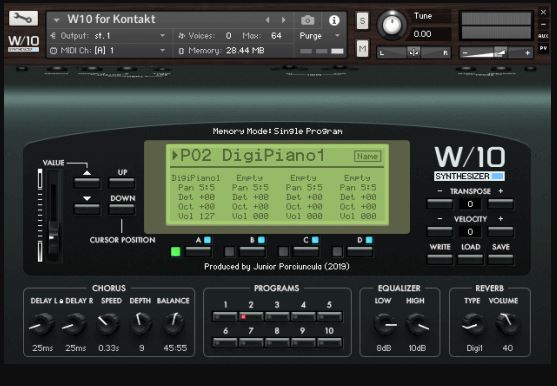Viewport: 557px width, 386px height.
Task: Toggle the Mute M button
Action: point(362,48)
